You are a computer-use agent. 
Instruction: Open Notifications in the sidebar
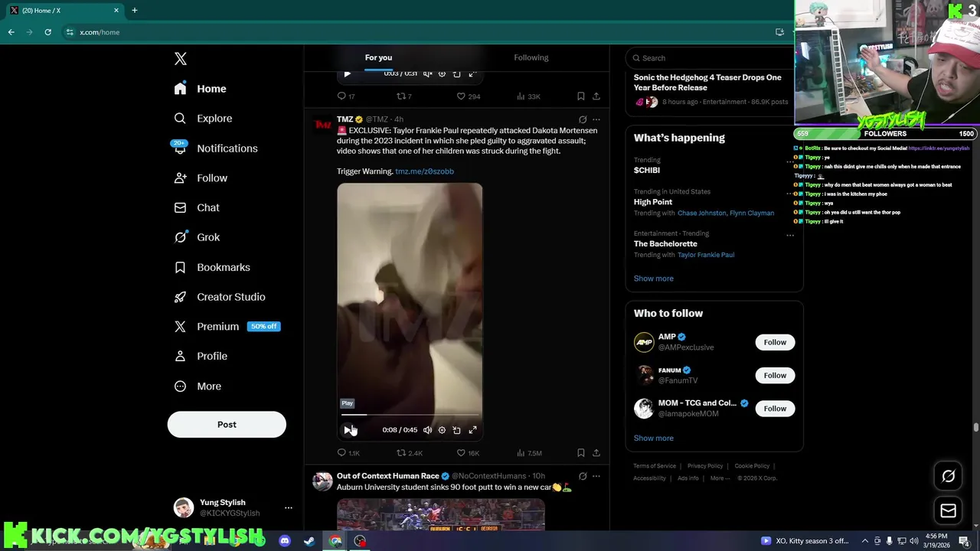(215, 148)
